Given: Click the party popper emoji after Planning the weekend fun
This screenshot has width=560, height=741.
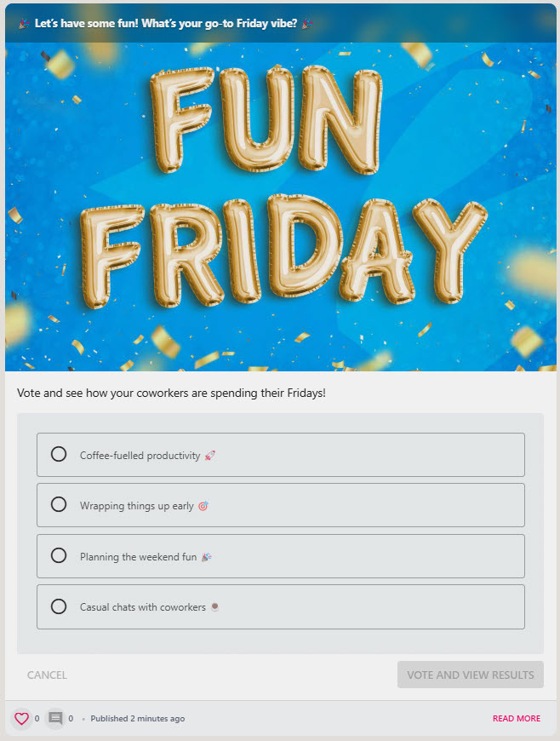Looking at the screenshot, I should (206, 557).
